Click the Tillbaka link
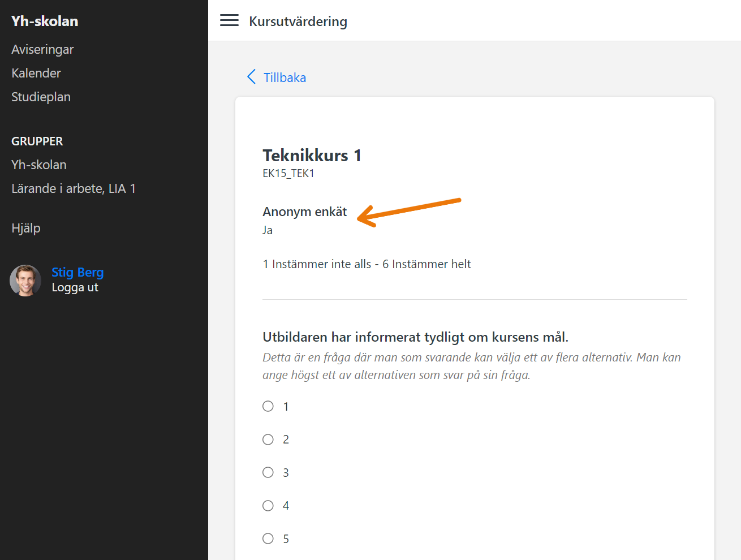This screenshot has height=560, width=741. coord(285,77)
